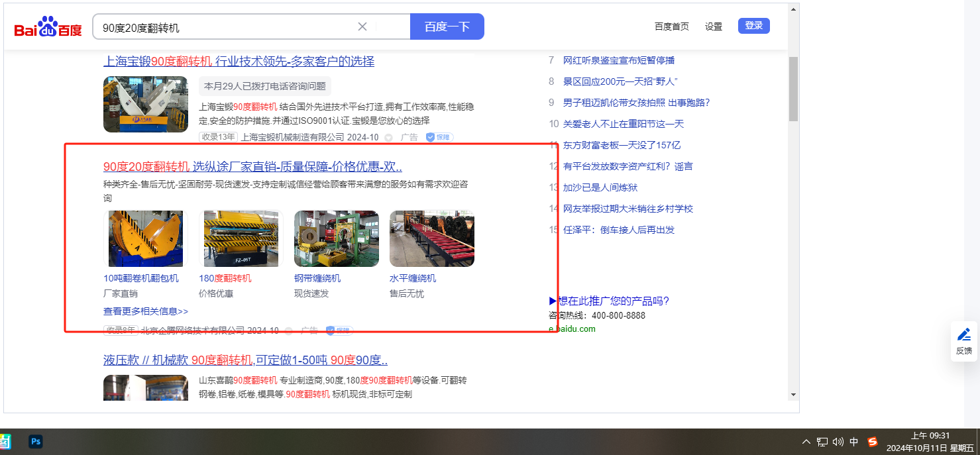Image resolution: width=980 pixels, height=455 pixels.
Task: Click 本月29人已拨打电话咨询问题 tag
Action: [265, 86]
